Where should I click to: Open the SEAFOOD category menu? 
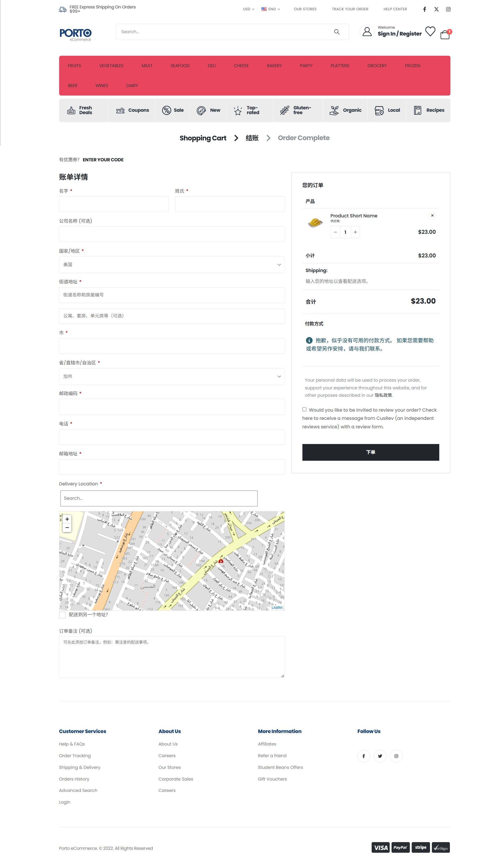coord(180,66)
